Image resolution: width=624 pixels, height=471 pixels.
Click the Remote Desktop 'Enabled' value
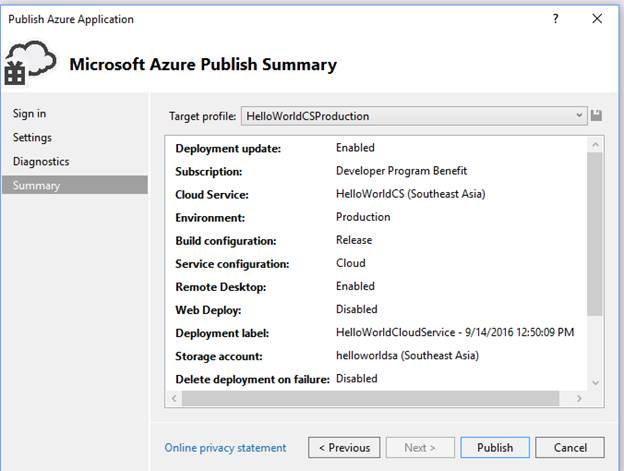tap(355, 286)
